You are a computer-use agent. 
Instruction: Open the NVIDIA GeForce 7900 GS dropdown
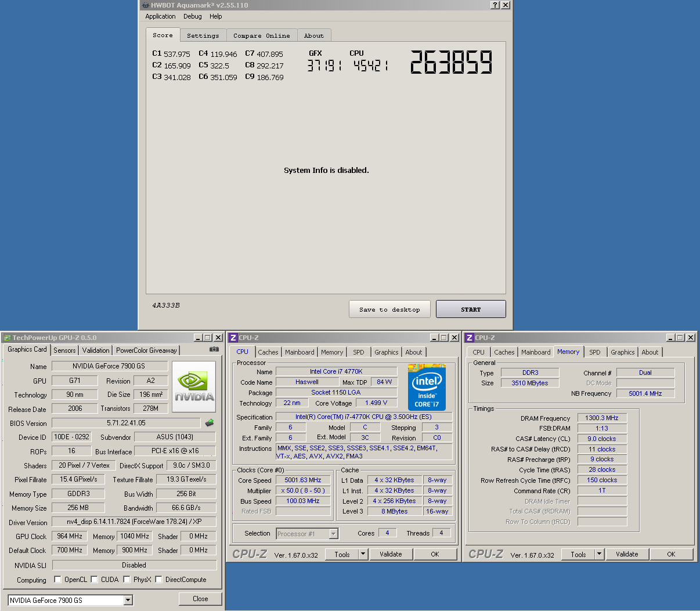(128, 600)
